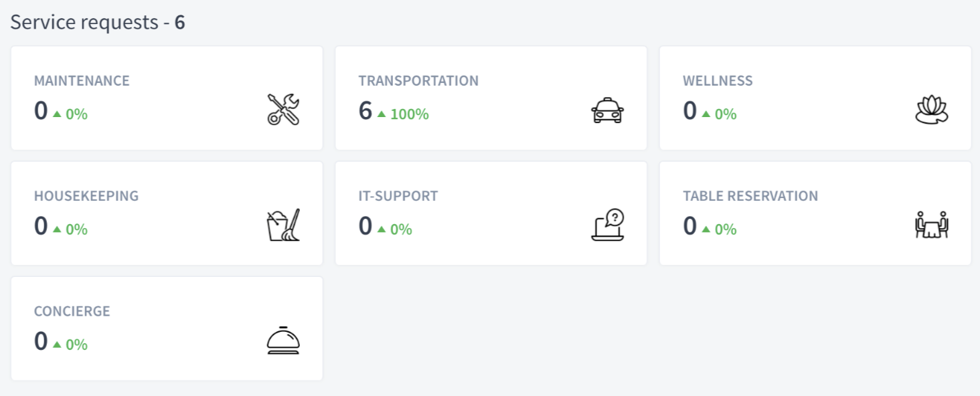Click the Transportation taxi icon
This screenshot has height=396, width=980.
pyautogui.click(x=608, y=110)
